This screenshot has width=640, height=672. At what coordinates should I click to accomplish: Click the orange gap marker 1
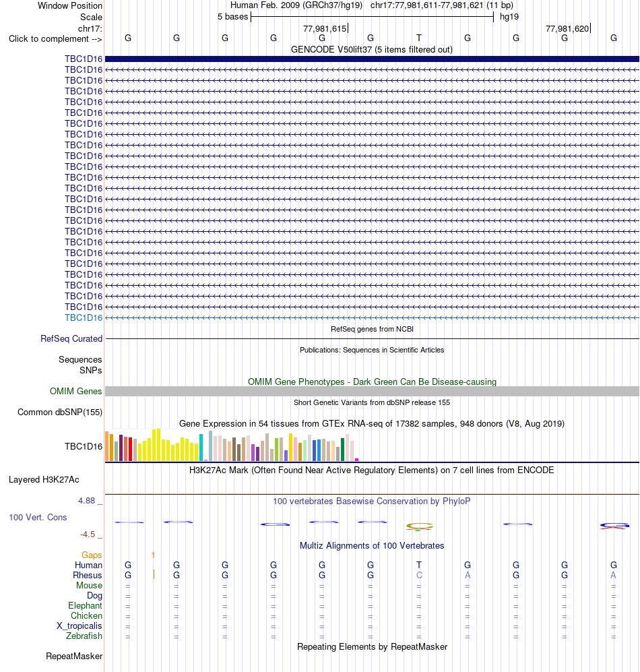click(153, 555)
